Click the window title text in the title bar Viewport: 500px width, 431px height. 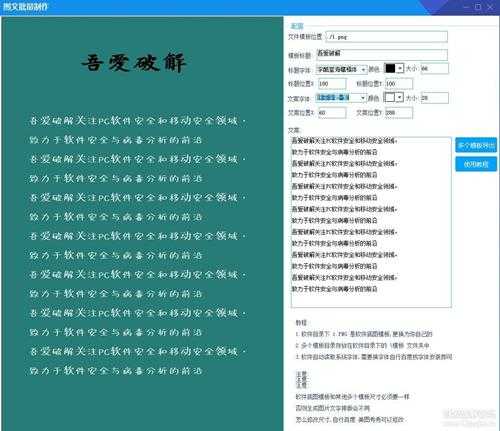(26, 6)
